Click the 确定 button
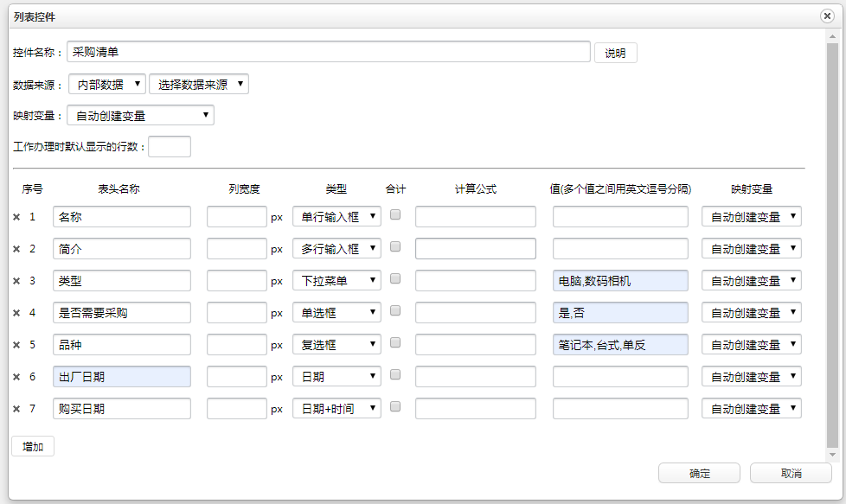Screen dimensions: 846x504 click(699, 474)
